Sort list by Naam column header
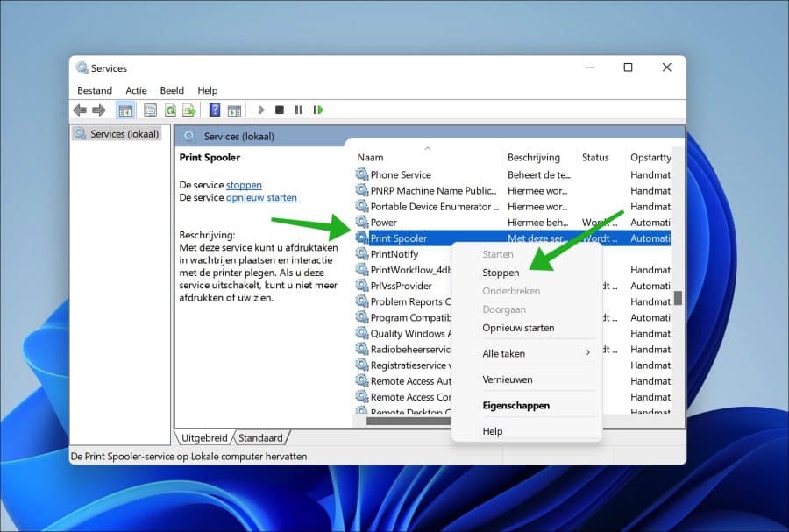Viewport: 789px width, 532px height. coord(370,158)
